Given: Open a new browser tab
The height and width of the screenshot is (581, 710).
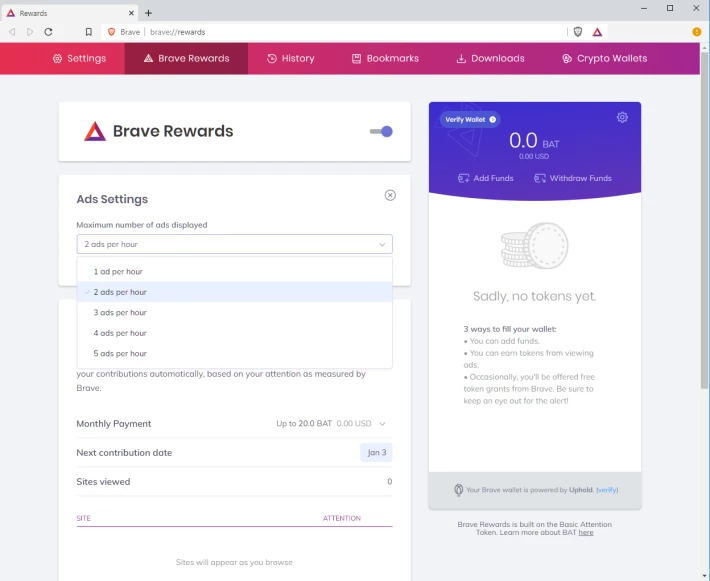Looking at the screenshot, I should pos(149,13).
